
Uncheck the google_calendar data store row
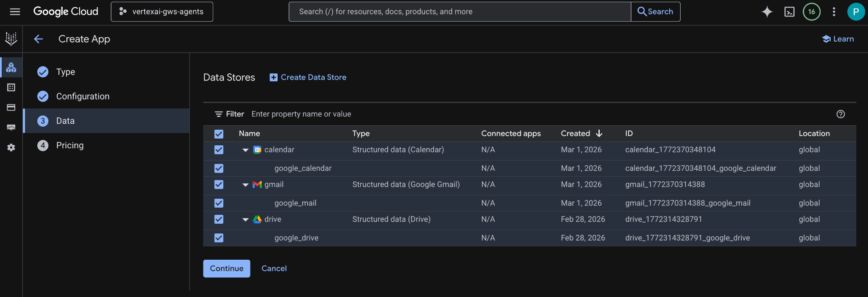click(219, 168)
